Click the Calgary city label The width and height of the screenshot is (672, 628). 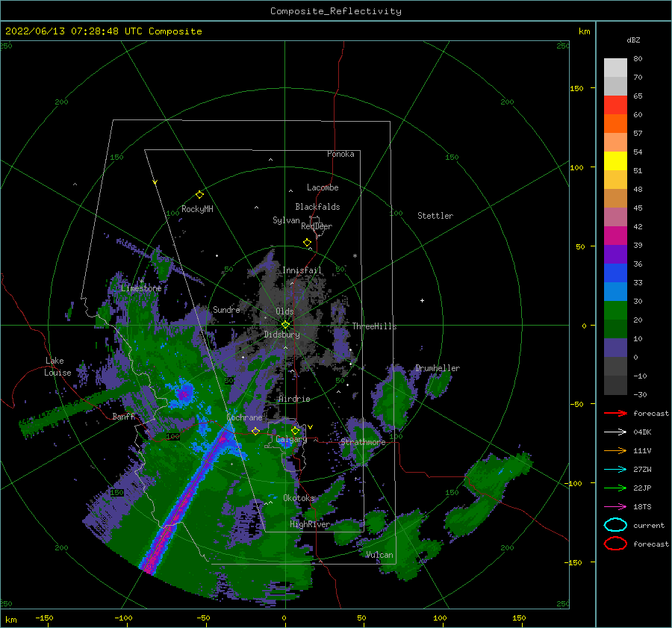(x=291, y=439)
